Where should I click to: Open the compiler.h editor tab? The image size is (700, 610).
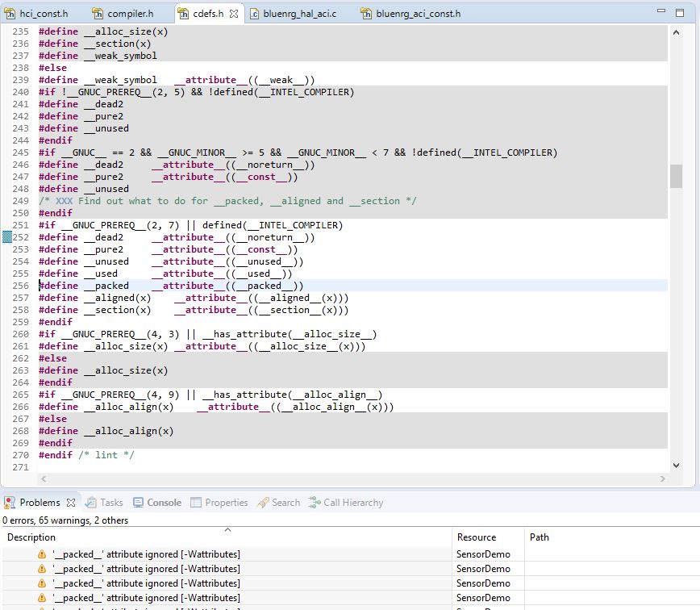129,14
